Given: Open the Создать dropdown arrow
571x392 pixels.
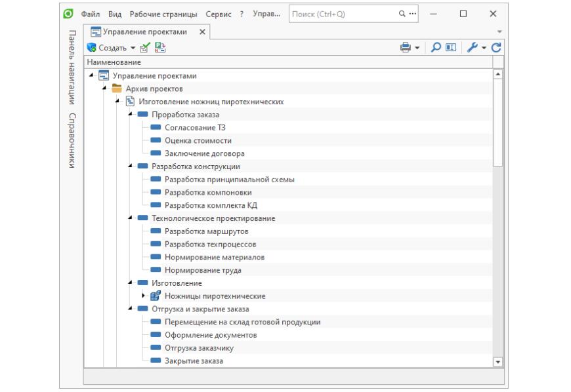Looking at the screenshot, I should pos(132,48).
